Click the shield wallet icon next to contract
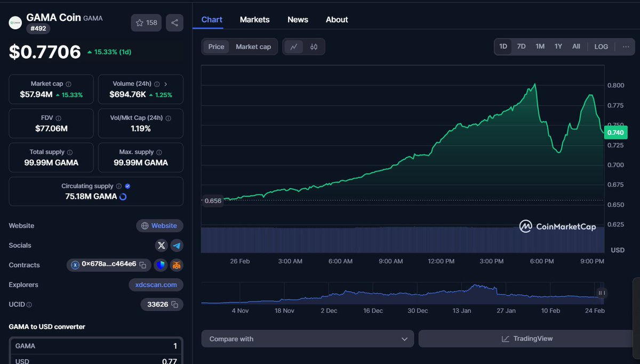This screenshot has width=640, height=364. (x=162, y=265)
